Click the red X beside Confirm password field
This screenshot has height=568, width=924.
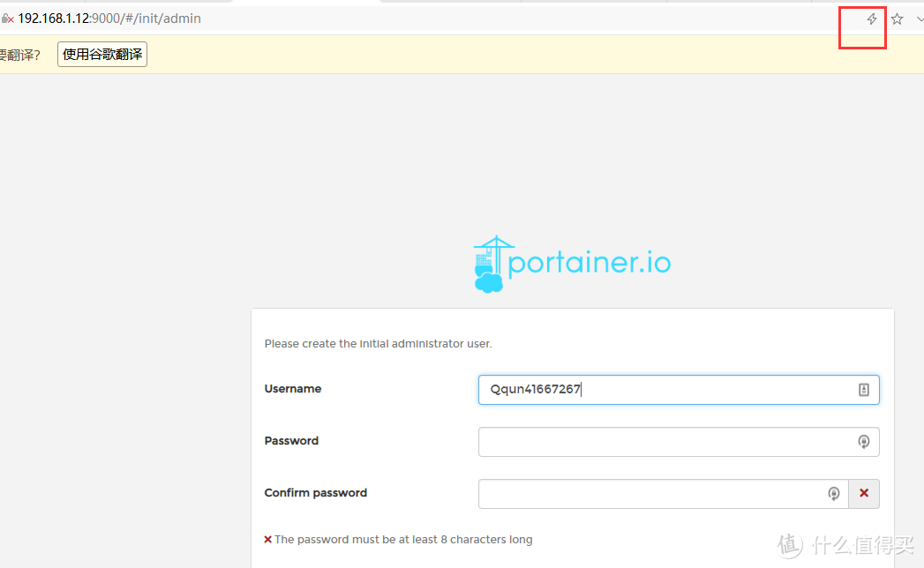pyautogui.click(x=864, y=494)
